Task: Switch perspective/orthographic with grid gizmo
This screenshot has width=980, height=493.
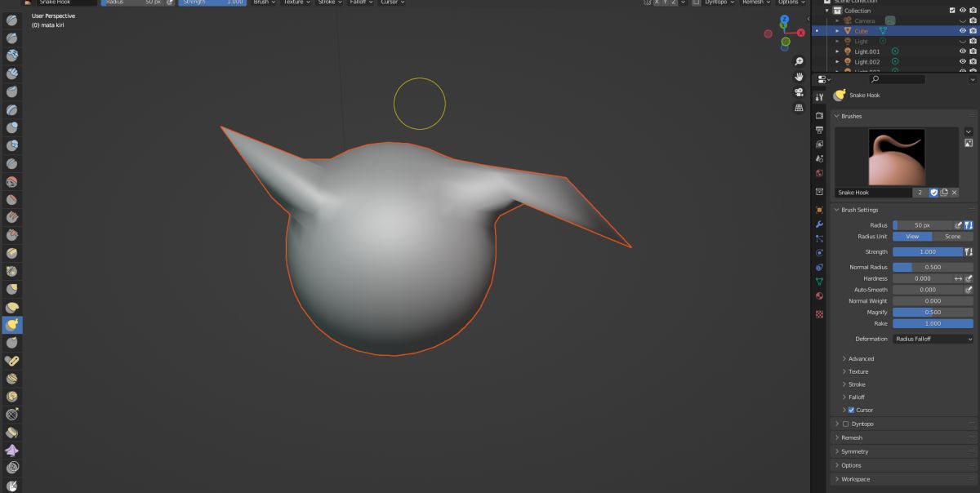Action: tap(799, 108)
